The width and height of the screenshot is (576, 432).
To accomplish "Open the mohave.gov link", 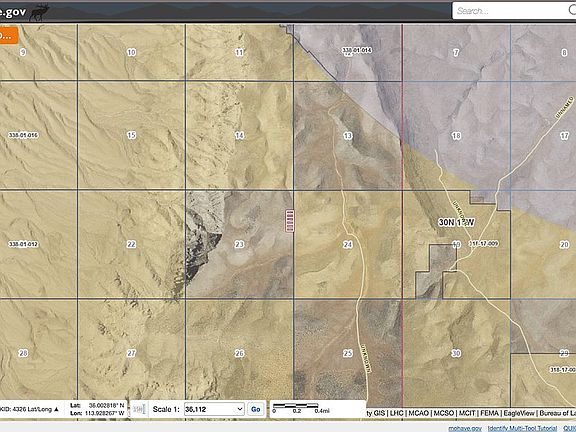I will [x=465, y=428].
